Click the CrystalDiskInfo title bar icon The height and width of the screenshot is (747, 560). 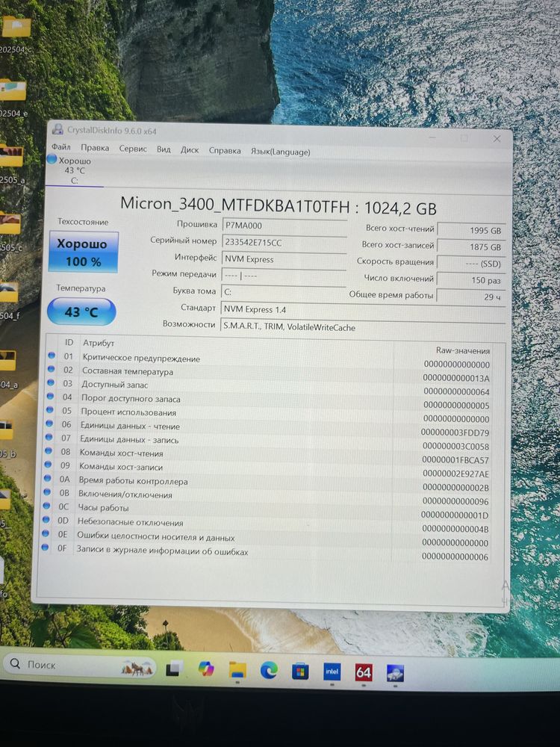point(58,129)
